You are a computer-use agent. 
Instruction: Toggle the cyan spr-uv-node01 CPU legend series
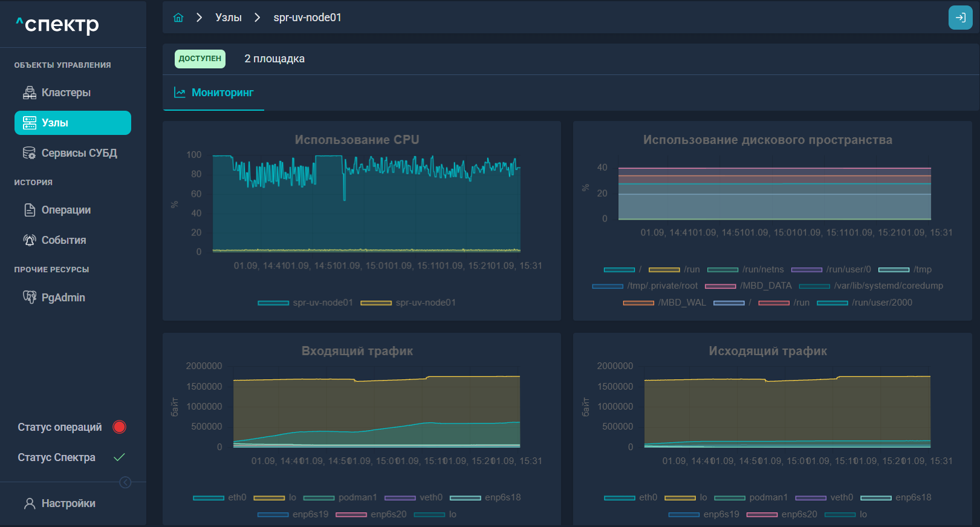coord(305,303)
